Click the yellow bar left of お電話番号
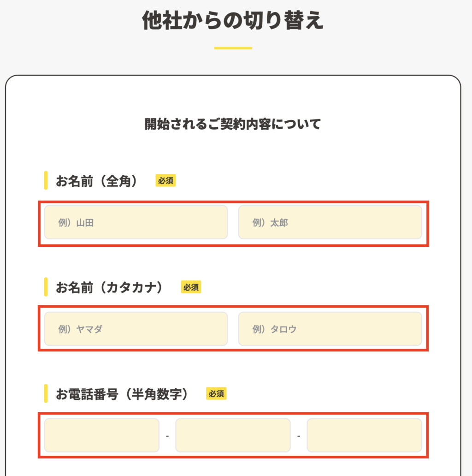The height and width of the screenshot is (476, 472). point(46,394)
